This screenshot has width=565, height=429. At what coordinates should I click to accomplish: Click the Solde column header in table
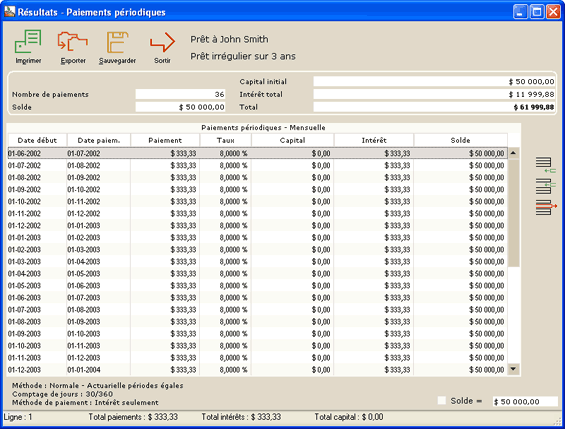pos(461,140)
